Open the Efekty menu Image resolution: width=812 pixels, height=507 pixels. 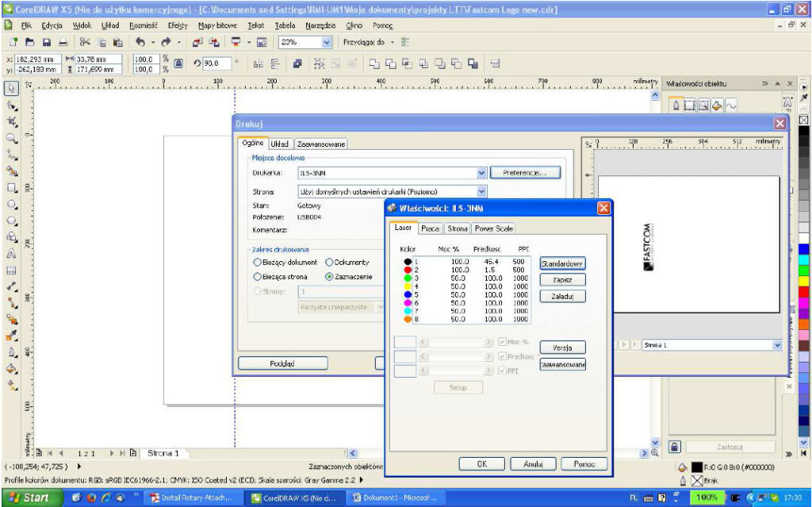[178, 25]
